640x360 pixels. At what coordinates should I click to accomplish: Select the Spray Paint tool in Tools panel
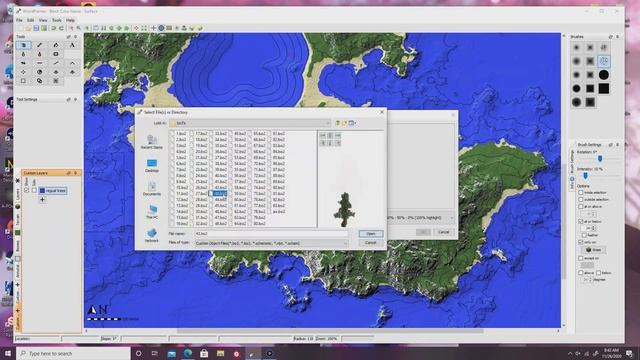click(x=24, y=45)
